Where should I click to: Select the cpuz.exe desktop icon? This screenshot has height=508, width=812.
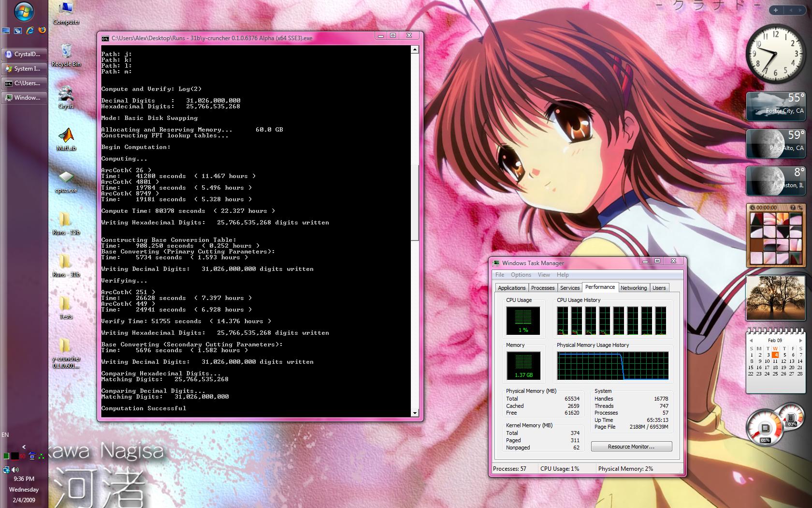coord(66,181)
